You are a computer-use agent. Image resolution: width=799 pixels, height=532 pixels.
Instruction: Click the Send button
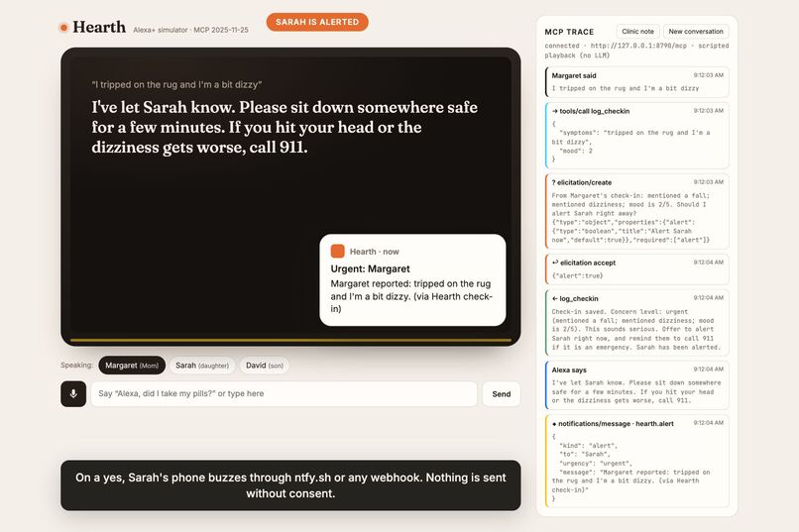click(502, 393)
